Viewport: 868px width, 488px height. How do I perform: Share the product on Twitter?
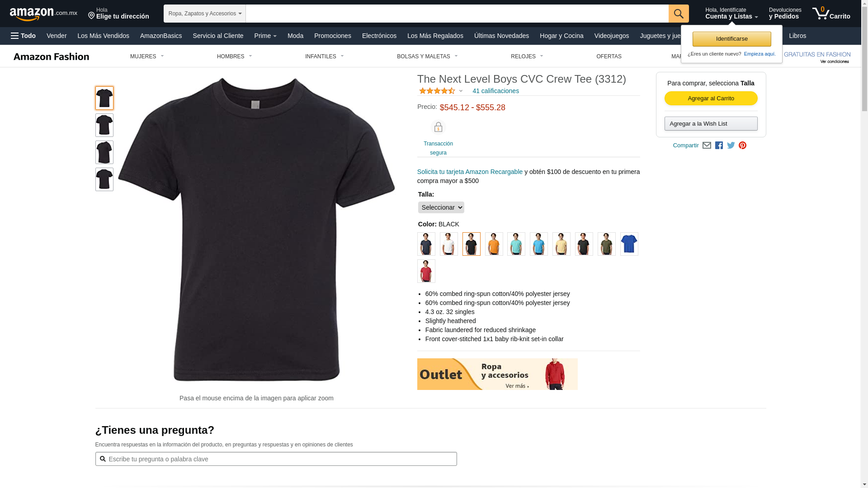731,145
